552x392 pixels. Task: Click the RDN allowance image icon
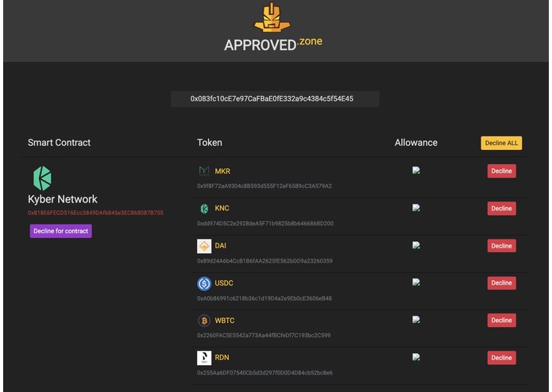coord(416,357)
